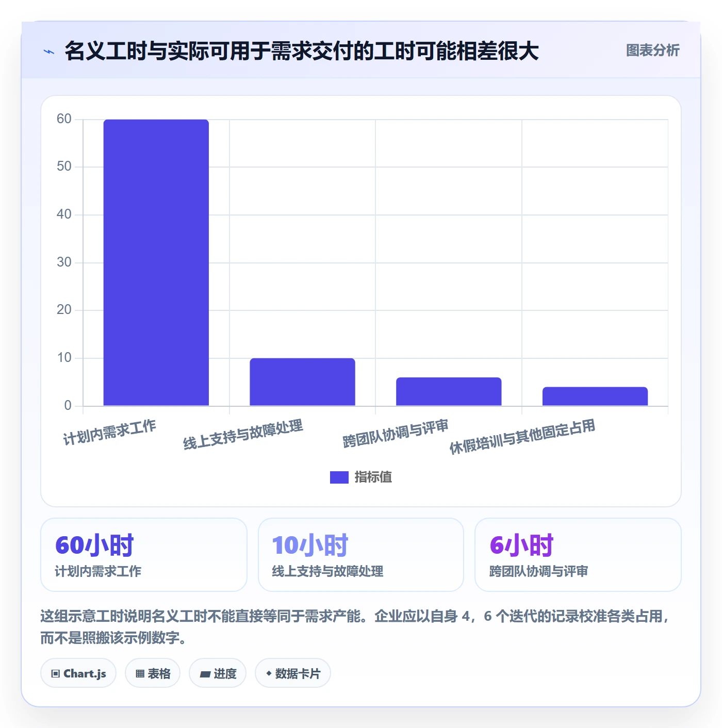Select the 跨团队协调与评审 bar
The image size is (722, 728).
449,391
